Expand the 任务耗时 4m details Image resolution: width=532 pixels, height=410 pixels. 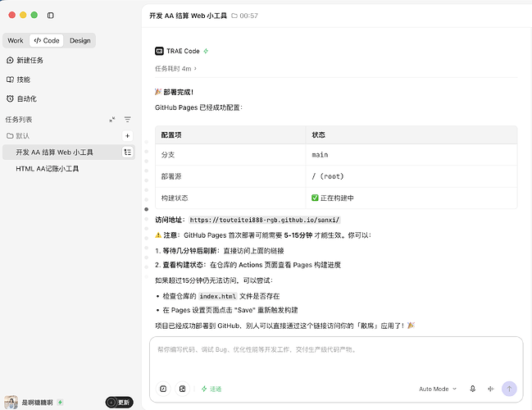(x=175, y=69)
